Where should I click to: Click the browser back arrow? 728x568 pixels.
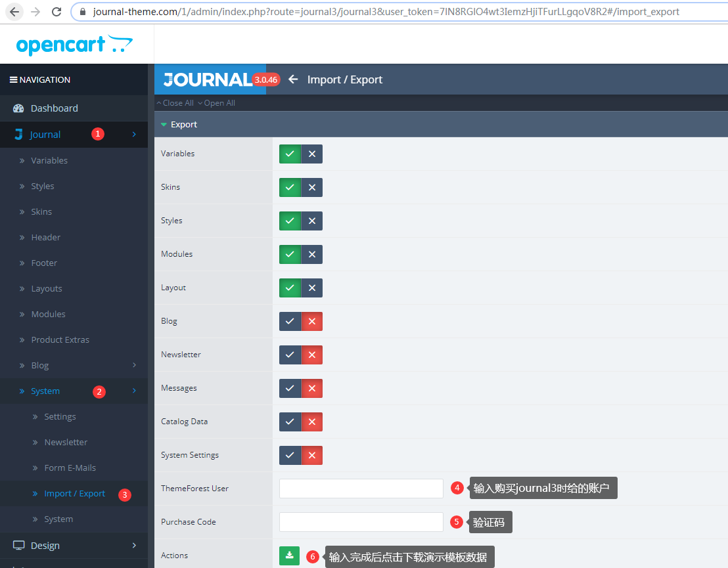pyautogui.click(x=14, y=12)
